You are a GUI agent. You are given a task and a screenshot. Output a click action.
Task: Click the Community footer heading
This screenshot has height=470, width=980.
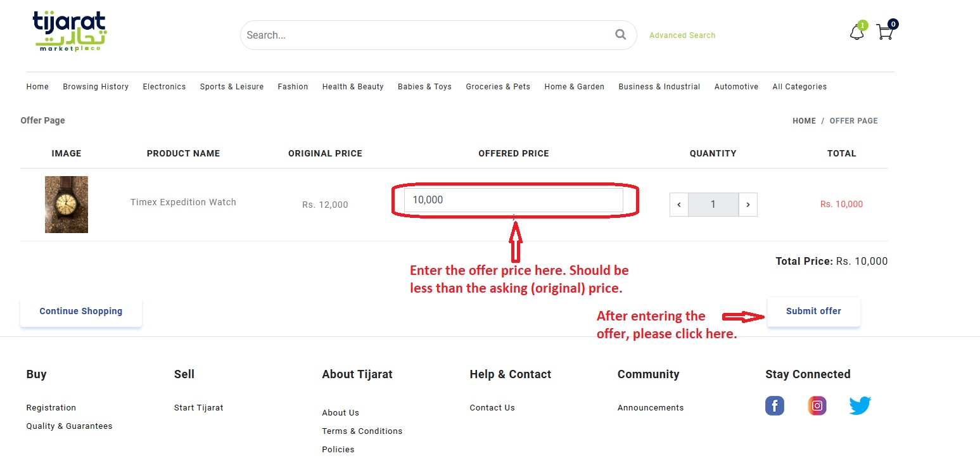click(x=648, y=374)
